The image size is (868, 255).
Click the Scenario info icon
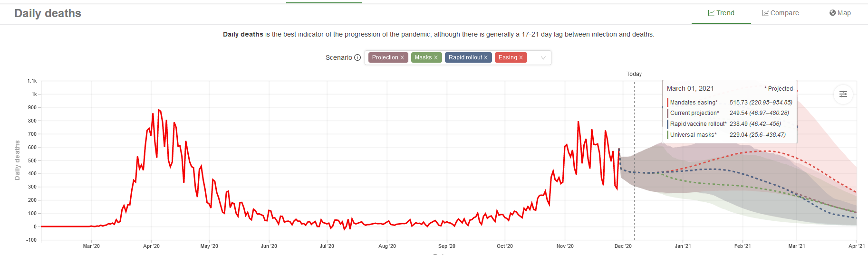[x=357, y=57]
